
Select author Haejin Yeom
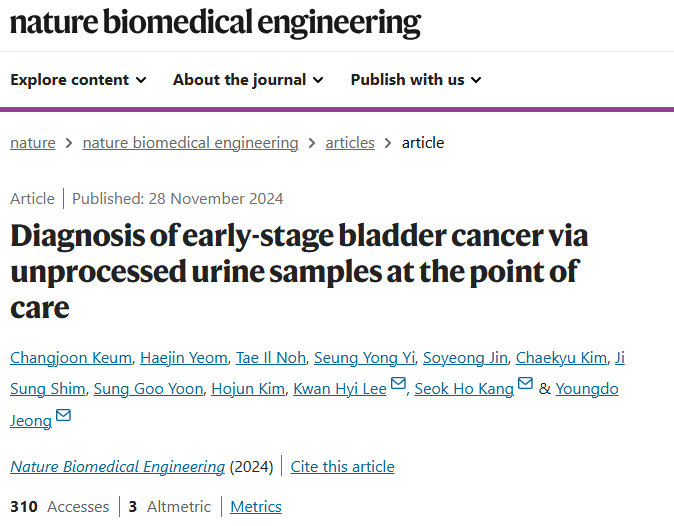[x=184, y=358]
